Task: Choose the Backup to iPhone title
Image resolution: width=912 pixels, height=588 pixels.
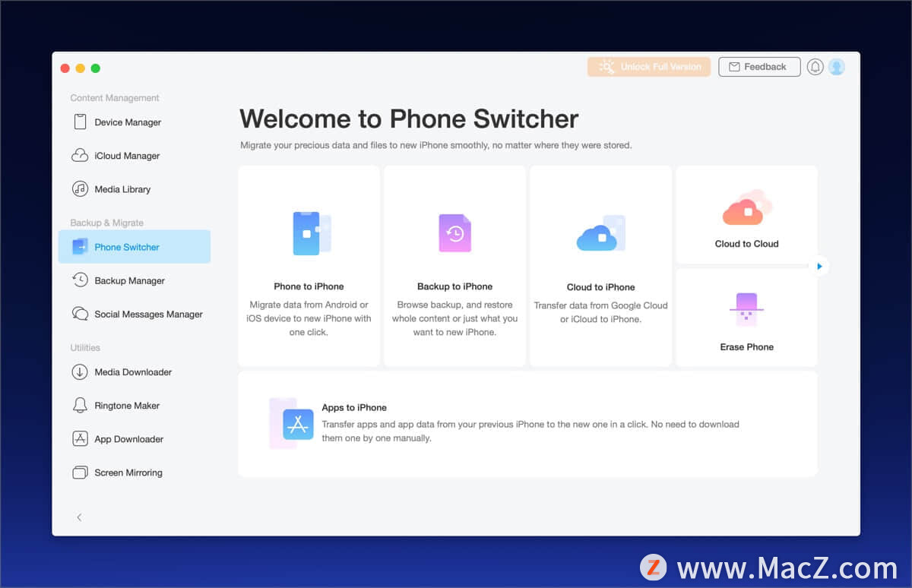Action: pos(454,286)
